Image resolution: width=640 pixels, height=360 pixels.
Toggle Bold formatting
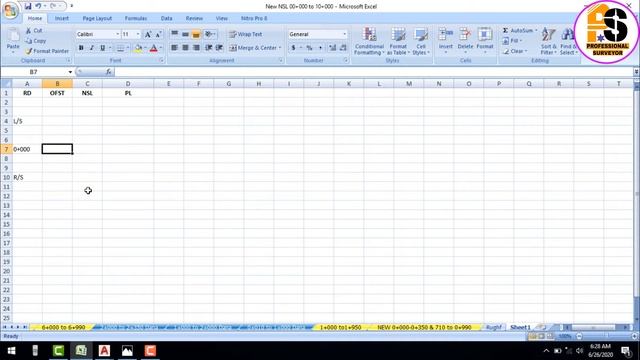point(81,48)
